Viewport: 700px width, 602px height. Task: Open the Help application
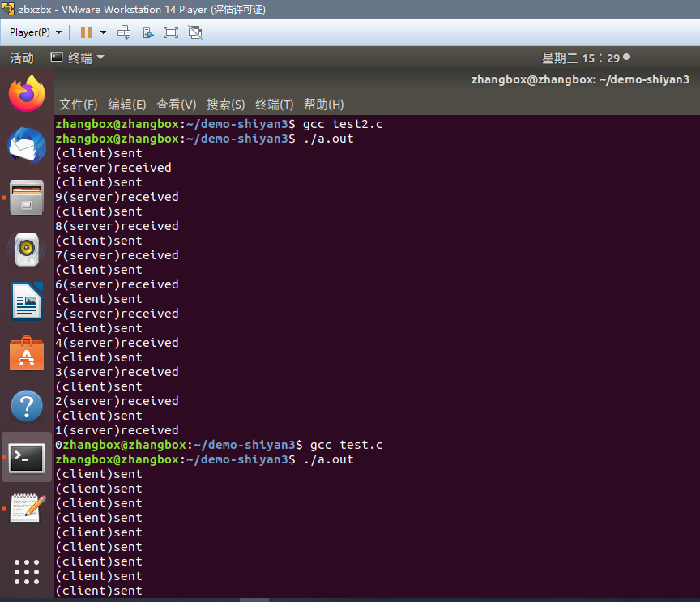point(26,405)
